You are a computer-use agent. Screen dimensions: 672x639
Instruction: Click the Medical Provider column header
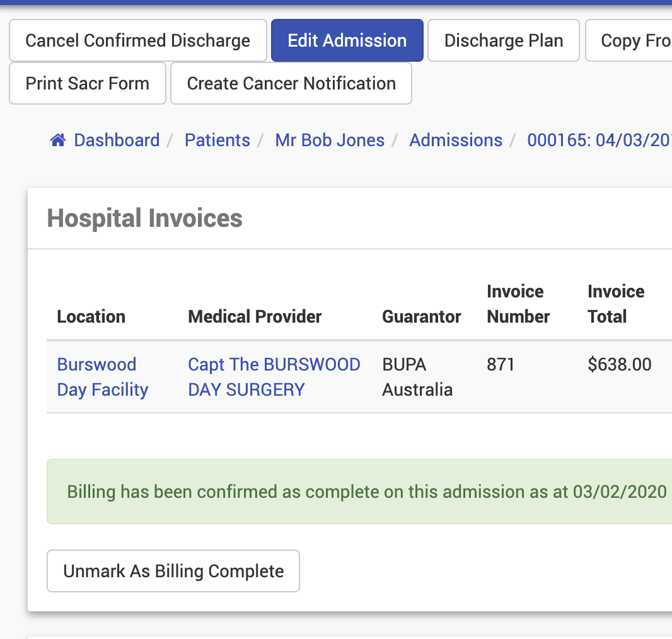pos(255,316)
